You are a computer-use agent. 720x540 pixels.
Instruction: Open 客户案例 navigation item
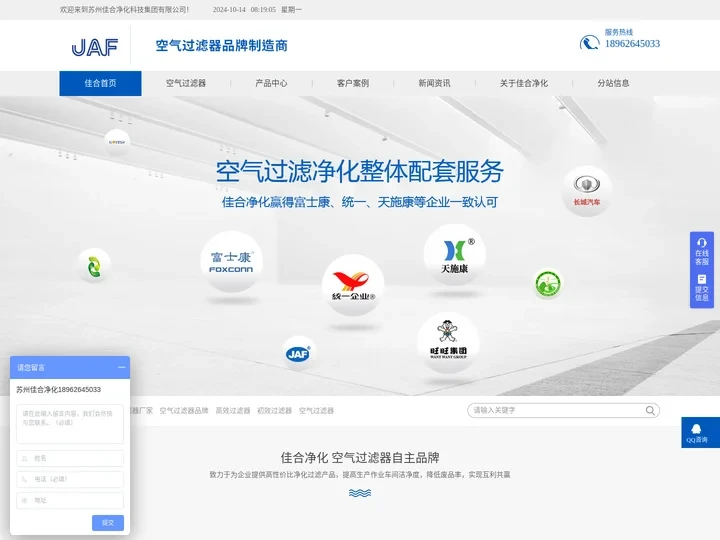point(353,83)
